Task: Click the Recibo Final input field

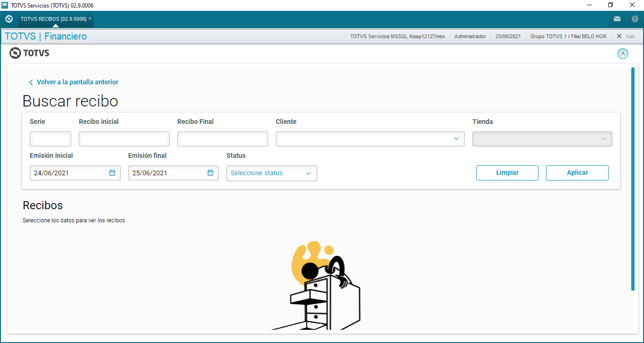Action: tap(223, 139)
